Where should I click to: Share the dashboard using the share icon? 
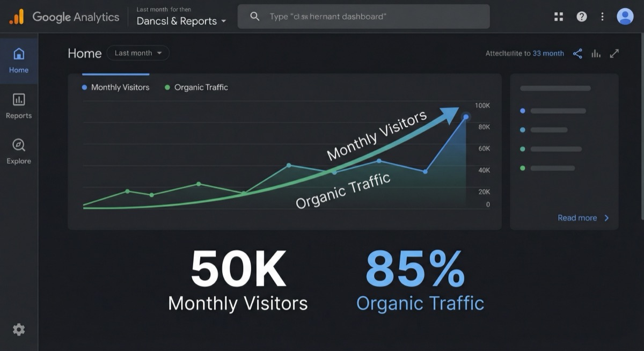point(577,53)
